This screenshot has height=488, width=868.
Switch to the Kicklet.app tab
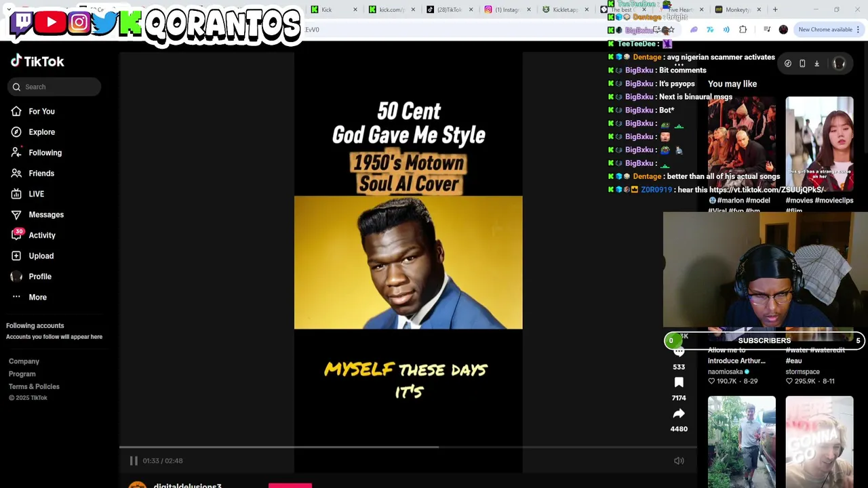(x=565, y=9)
